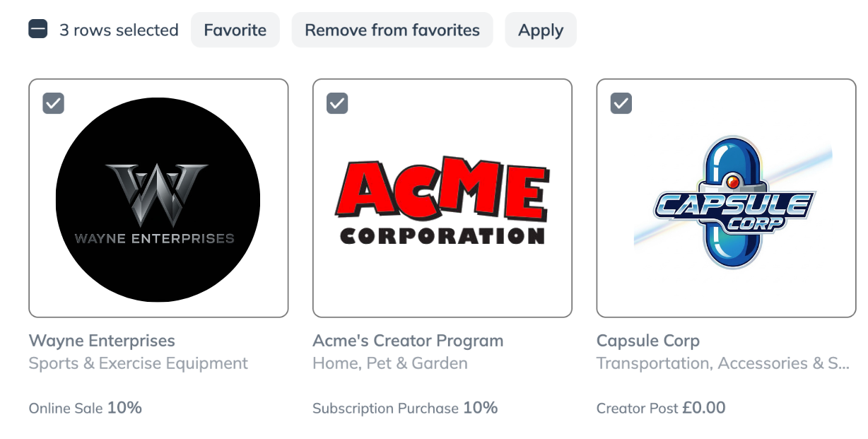The image size is (868, 439).
Task: Uncheck Acme's Creator Program selection
Action: tap(336, 103)
